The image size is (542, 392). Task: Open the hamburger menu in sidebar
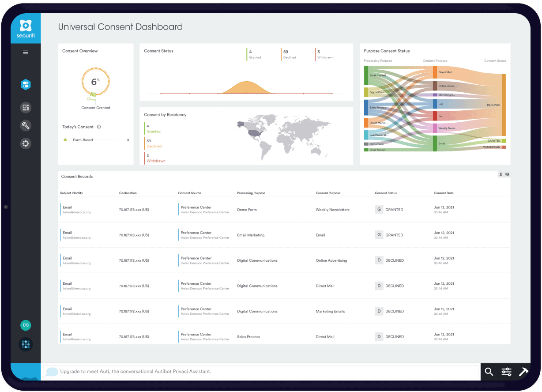pyautogui.click(x=26, y=53)
